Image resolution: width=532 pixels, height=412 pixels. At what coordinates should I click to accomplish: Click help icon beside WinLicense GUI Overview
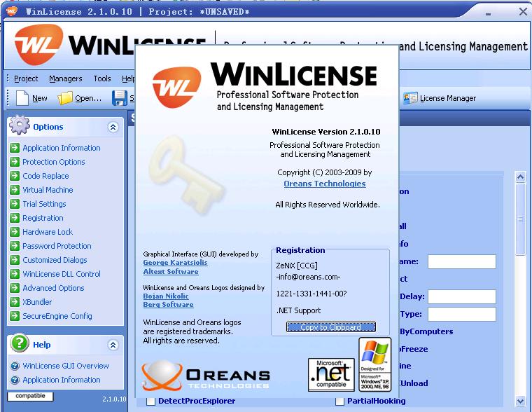pos(15,366)
